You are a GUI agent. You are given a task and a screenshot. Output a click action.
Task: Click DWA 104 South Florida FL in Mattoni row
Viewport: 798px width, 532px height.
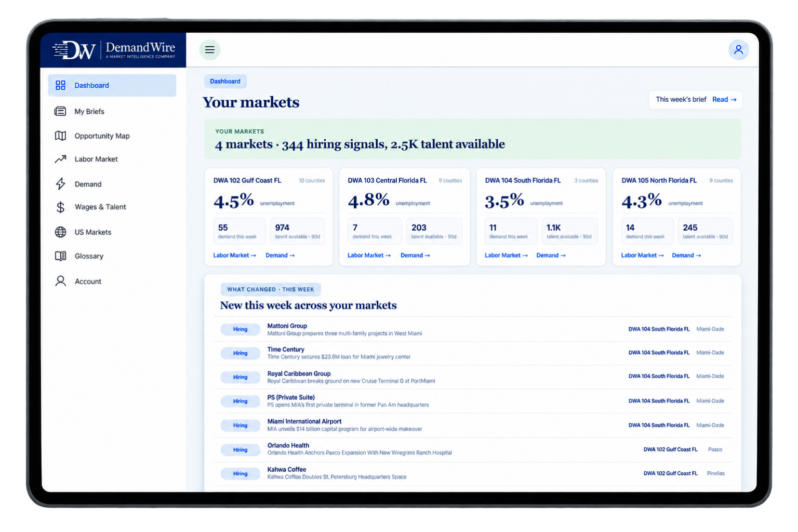click(x=659, y=329)
